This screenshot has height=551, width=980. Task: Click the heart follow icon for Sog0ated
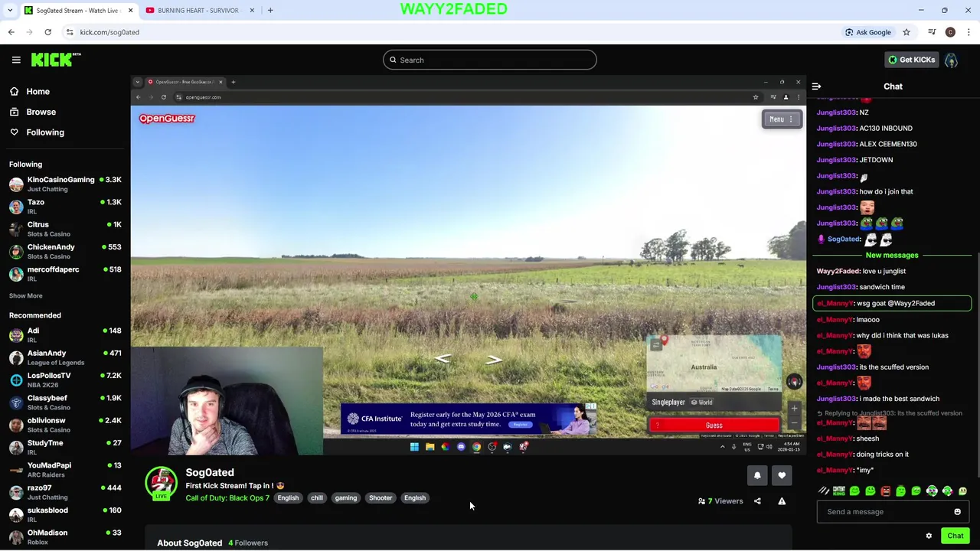tap(782, 476)
